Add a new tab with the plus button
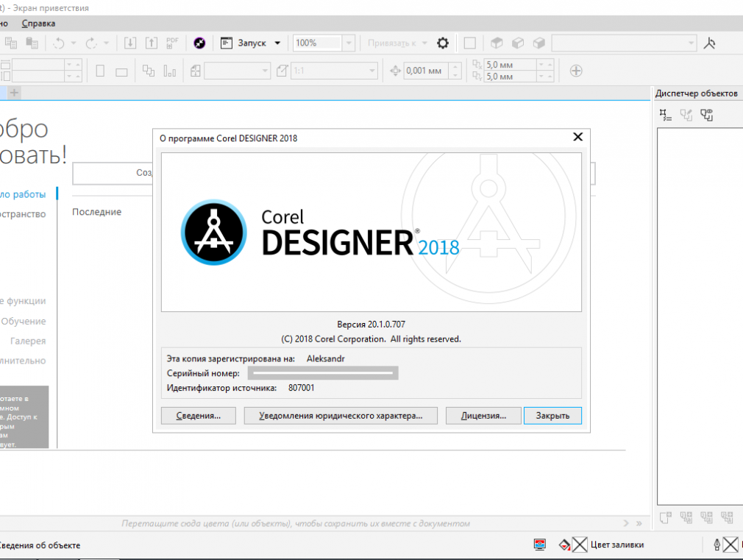This screenshot has width=743, height=560. 14,93
